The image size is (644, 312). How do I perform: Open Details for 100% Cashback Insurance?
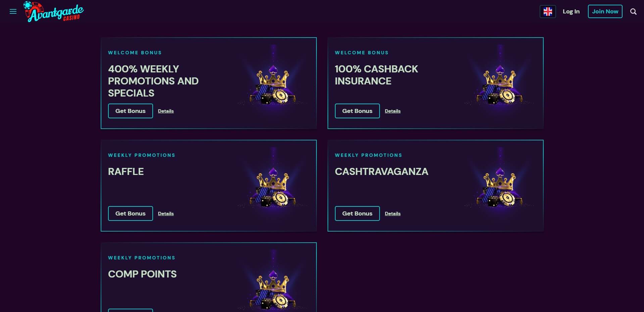tap(392, 111)
